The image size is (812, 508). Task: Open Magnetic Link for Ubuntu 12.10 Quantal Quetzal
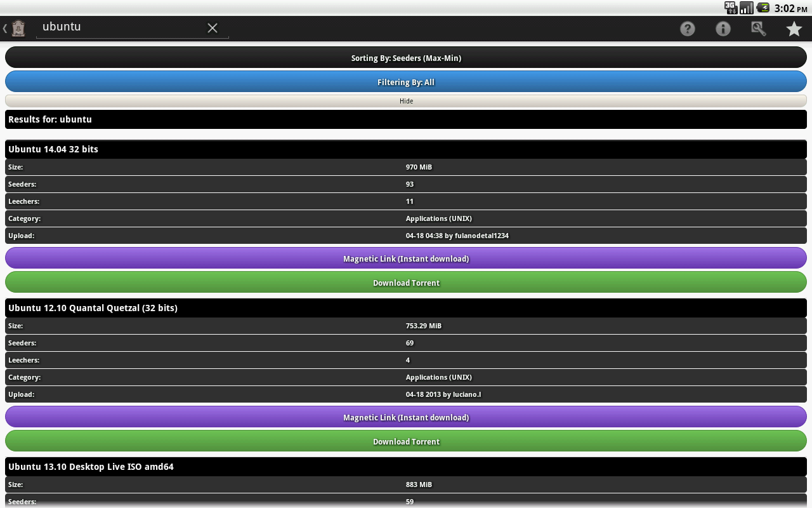[x=406, y=417]
